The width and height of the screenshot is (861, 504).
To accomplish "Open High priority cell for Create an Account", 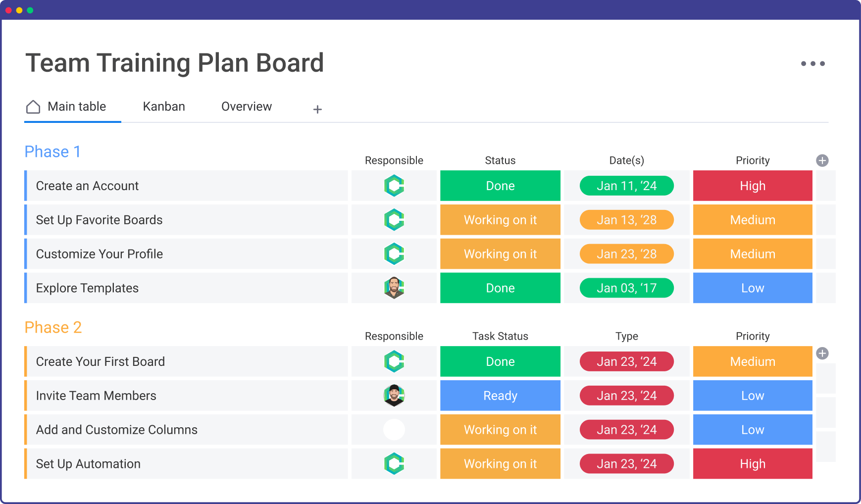I will point(753,186).
